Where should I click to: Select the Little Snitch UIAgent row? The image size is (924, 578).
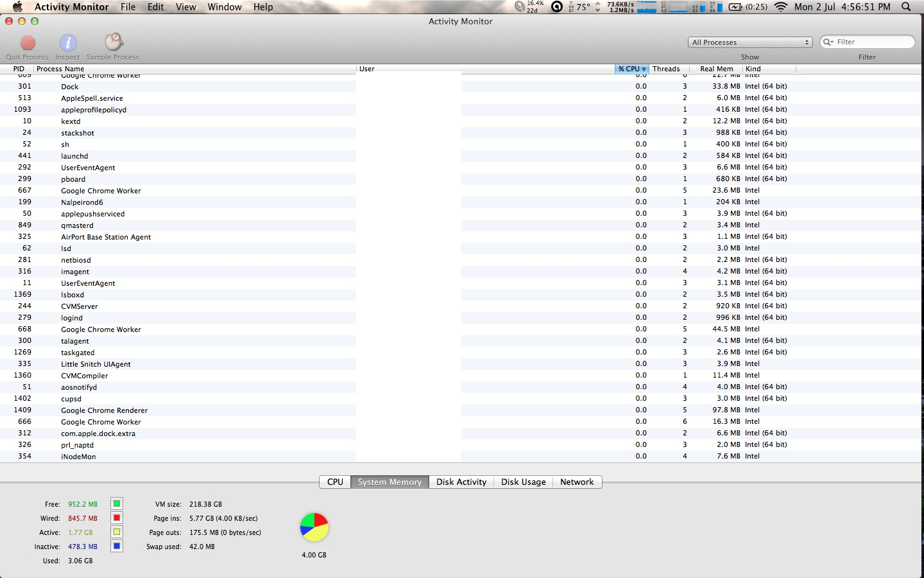click(462, 363)
